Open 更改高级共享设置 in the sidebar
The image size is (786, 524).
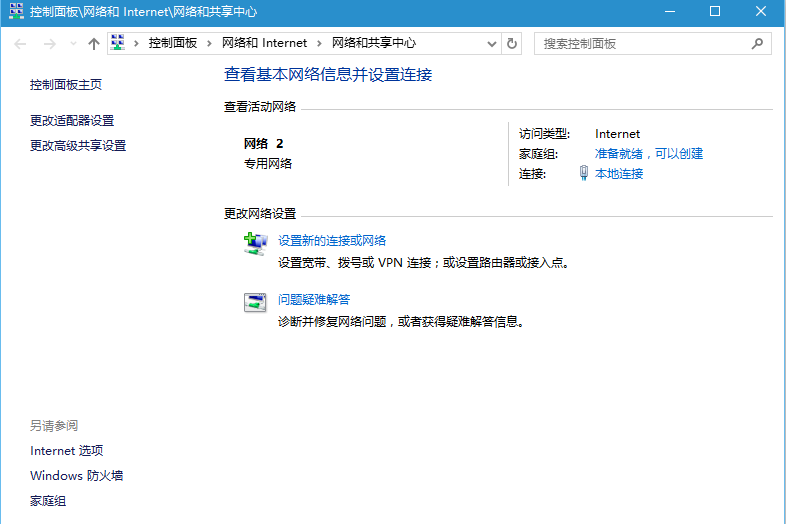point(78,145)
